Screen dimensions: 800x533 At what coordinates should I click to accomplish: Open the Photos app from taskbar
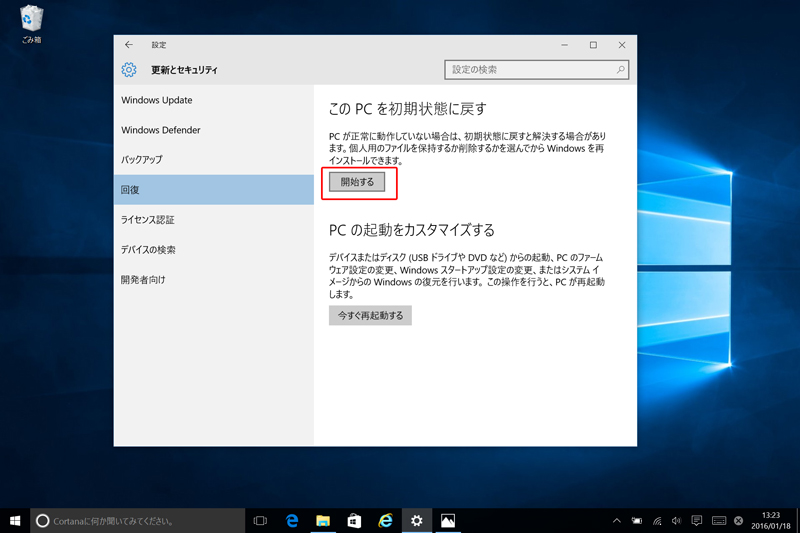[448, 521]
